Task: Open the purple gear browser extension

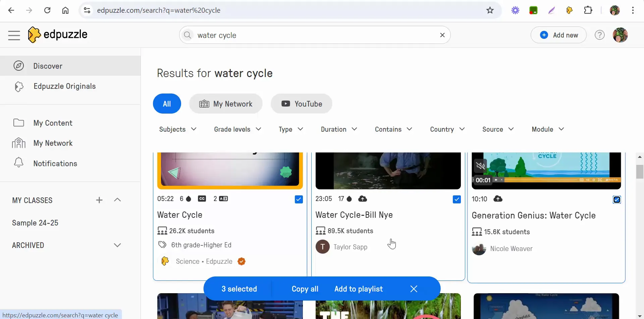Action: [x=515, y=10]
